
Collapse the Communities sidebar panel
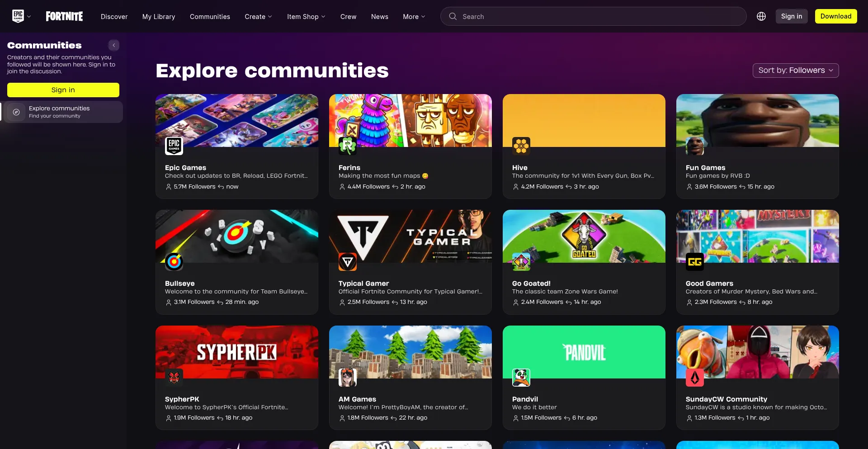[x=113, y=45]
